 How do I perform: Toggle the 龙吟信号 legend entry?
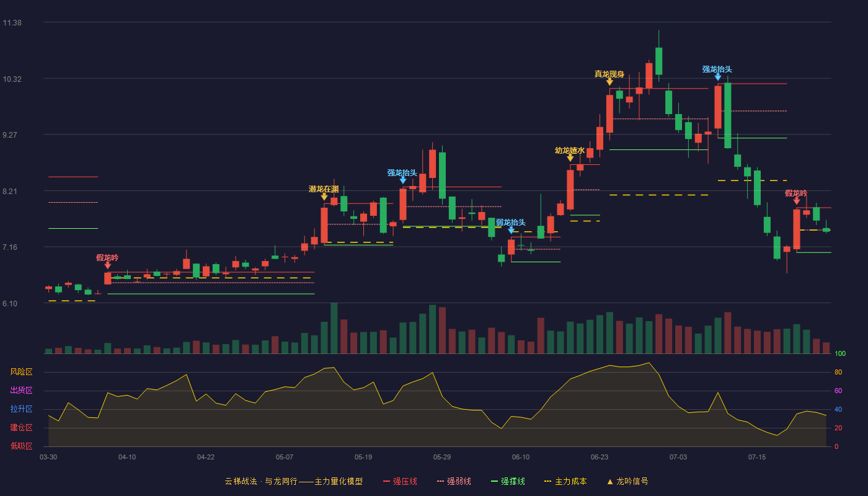tap(627, 481)
